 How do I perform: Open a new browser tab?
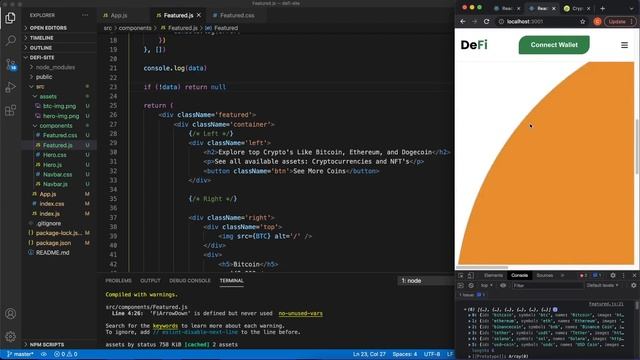602,8
